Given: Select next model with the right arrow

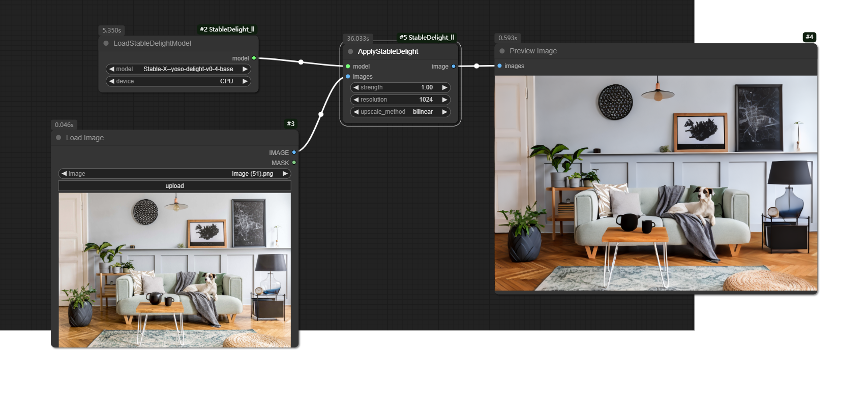Looking at the screenshot, I should 245,69.
